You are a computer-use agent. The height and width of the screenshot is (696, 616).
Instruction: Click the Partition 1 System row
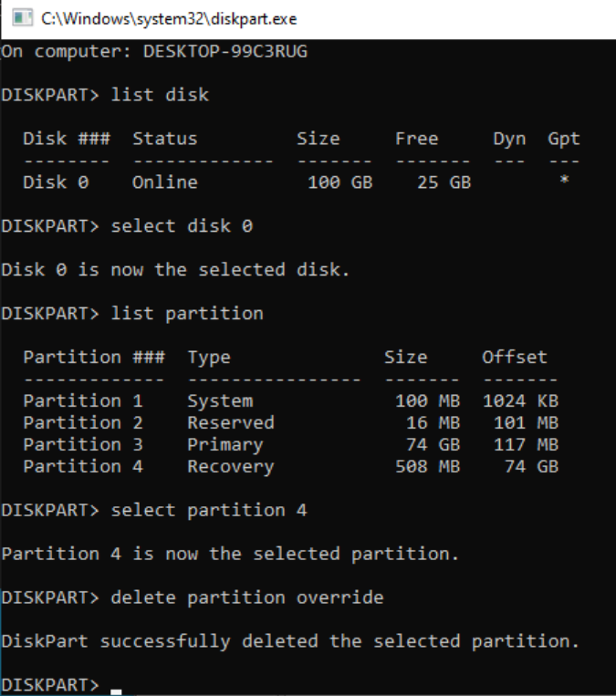(x=290, y=401)
